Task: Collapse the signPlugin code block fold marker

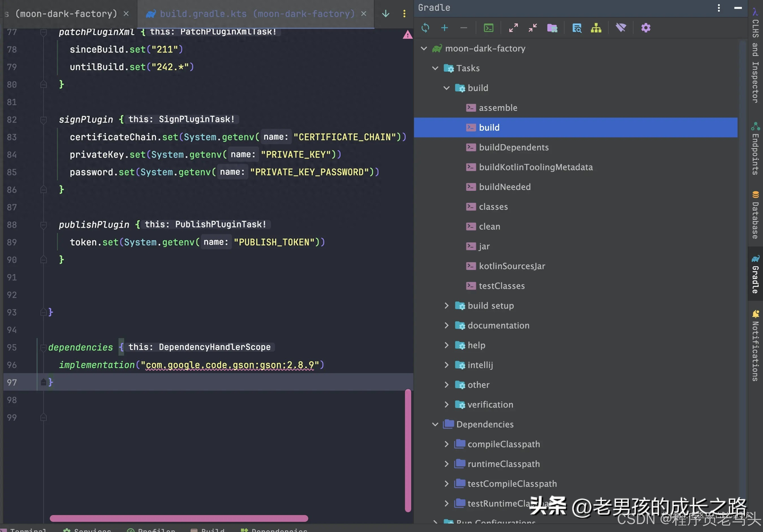Action: point(43,120)
